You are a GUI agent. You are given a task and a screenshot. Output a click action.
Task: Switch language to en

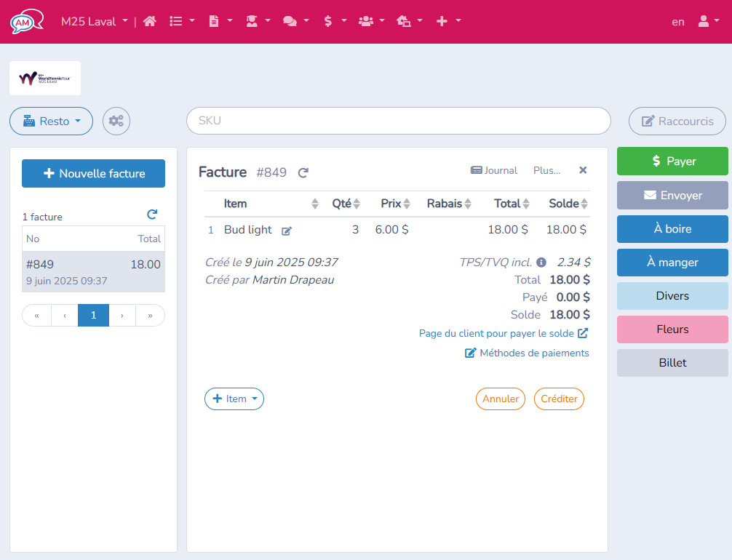coord(678,22)
